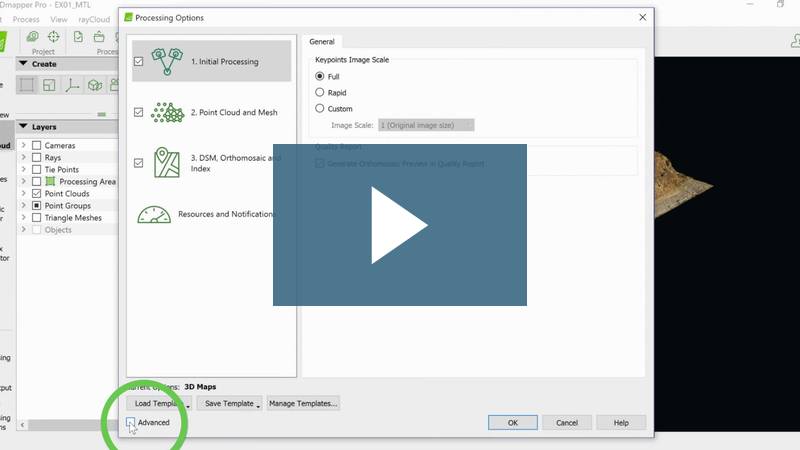Click the Objects layer row text
The width and height of the screenshot is (800, 450).
[x=58, y=230]
